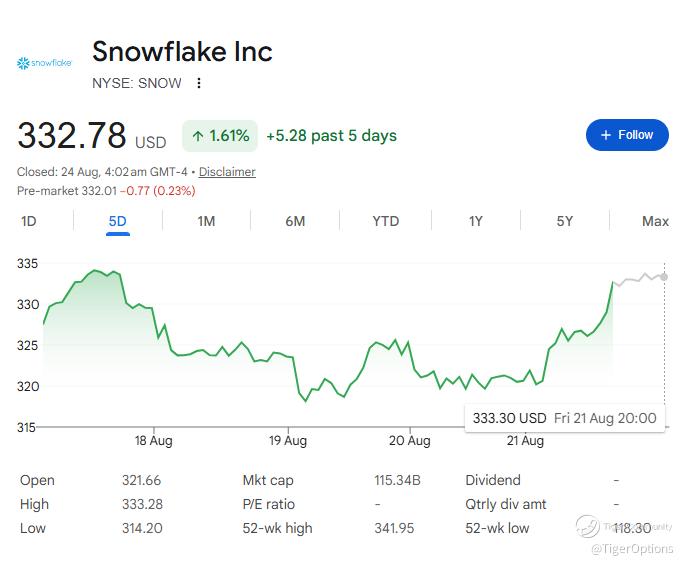
Task: Open the Disclaimer link
Action: pyautogui.click(x=227, y=172)
